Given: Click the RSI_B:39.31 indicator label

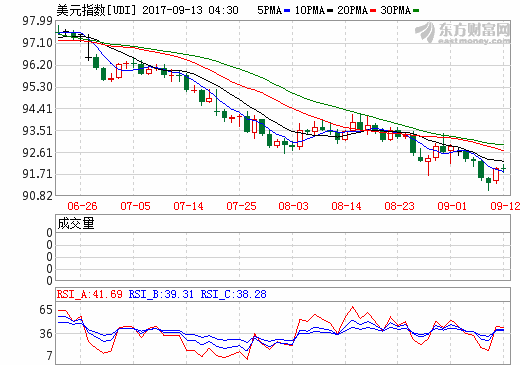Looking at the screenshot, I should 161,294.
